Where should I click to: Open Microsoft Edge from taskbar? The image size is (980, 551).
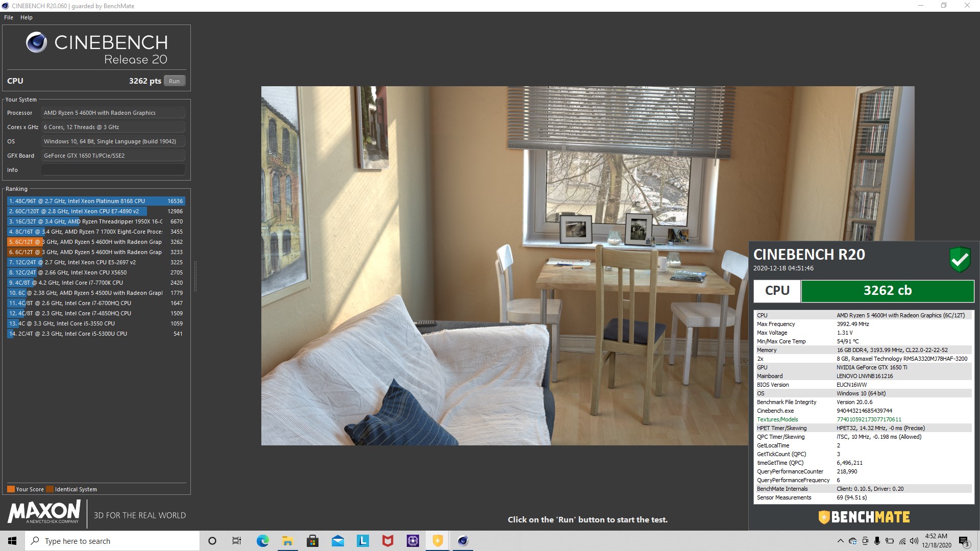tap(262, 541)
